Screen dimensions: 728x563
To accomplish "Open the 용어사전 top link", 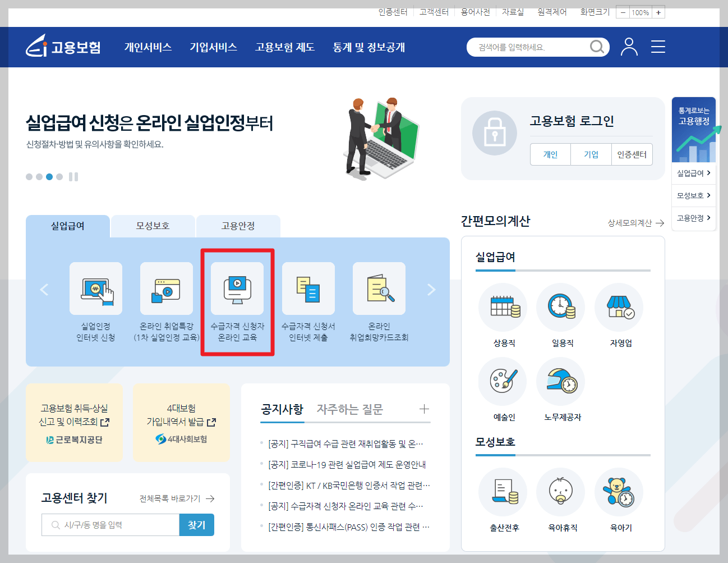I will click(x=475, y=12).
